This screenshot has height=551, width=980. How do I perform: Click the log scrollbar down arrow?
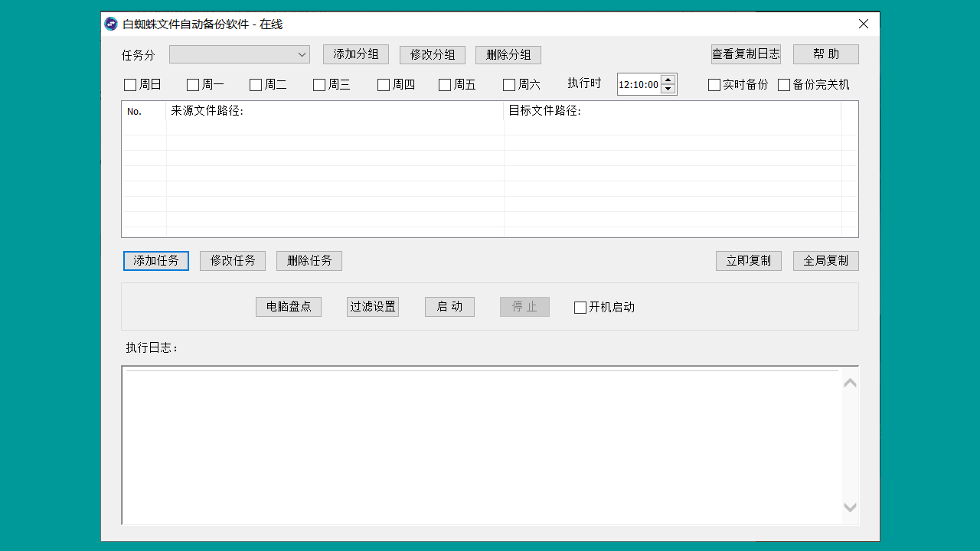[x=850, y=507]
